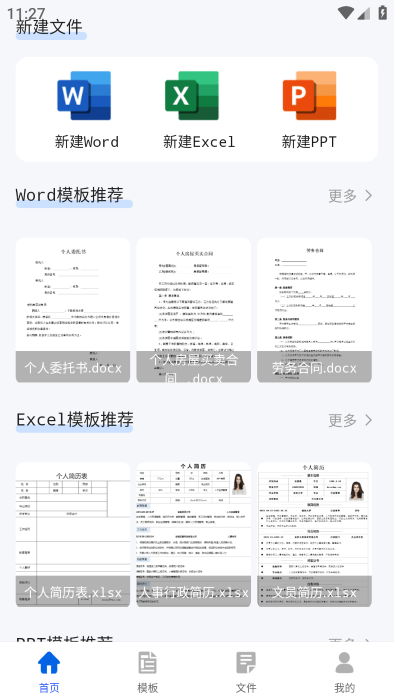Open the 文员简历.xlsx template thumbnail
The height and width of the screenshot is (700, 394).
pos(315,534)
